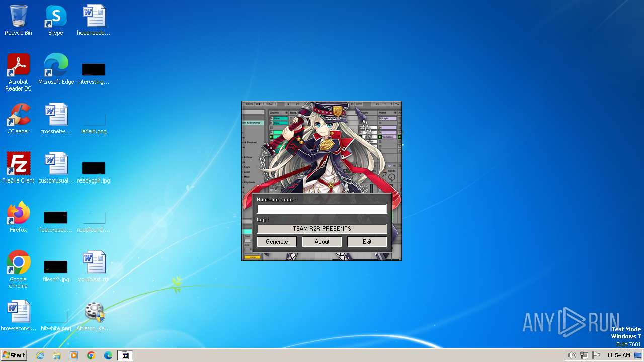Click the Generate button in keygen

tap(277, 242)
